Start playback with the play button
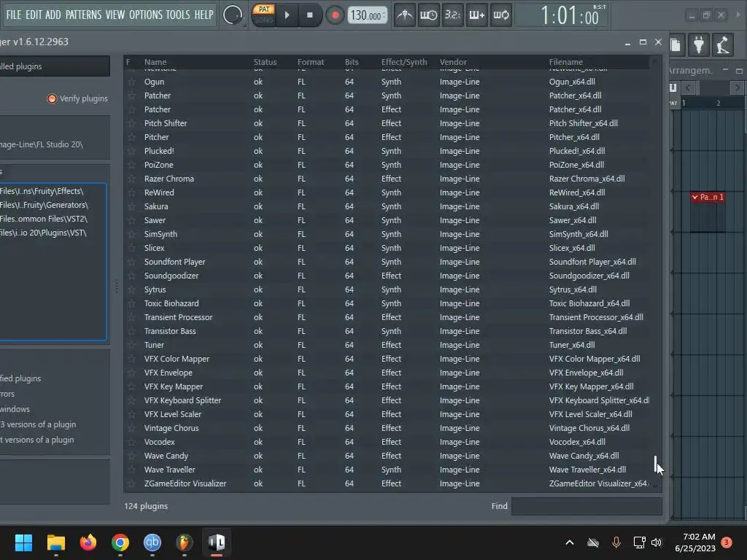Screen dimensions: 747x560 pos(287,15)
